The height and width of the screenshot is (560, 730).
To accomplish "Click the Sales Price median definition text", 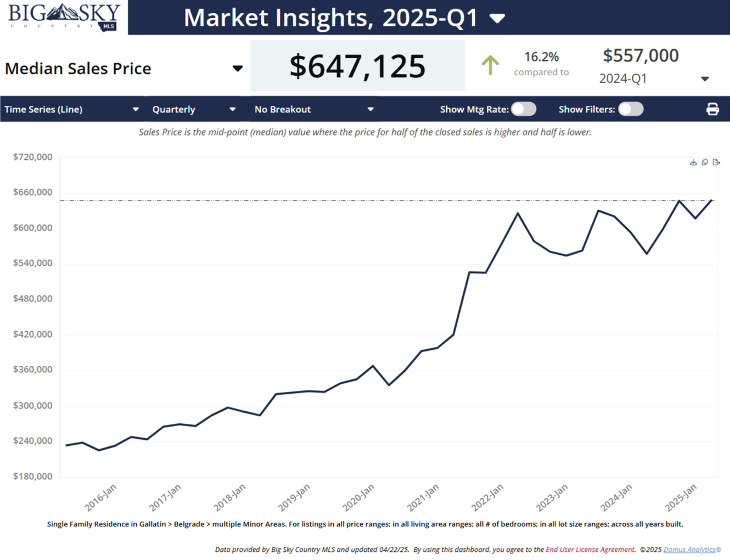I will point(365,132).
